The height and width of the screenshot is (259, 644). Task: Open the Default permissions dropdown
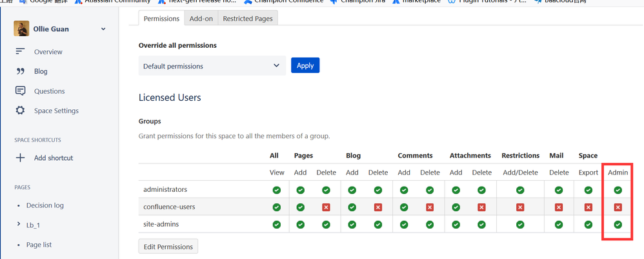click(x=212, y=66)
